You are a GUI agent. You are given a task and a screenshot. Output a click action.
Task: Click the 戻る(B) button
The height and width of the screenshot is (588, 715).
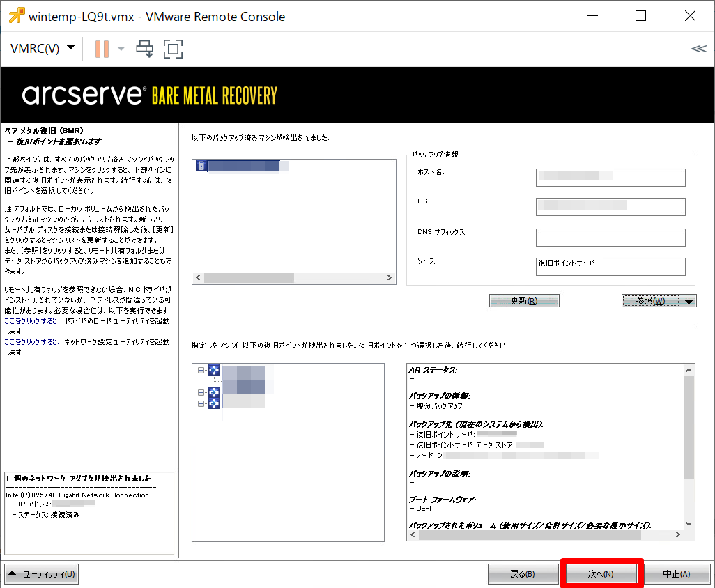point(523,574)
